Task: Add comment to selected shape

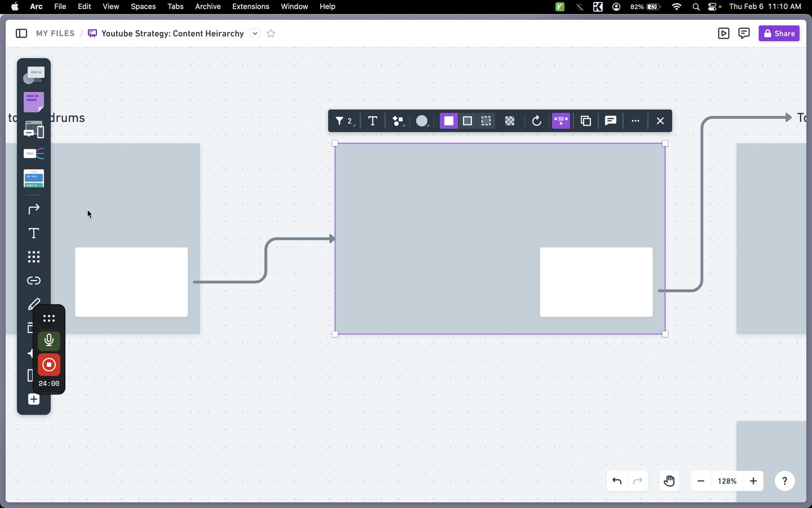Action: (x=611, y=121)
